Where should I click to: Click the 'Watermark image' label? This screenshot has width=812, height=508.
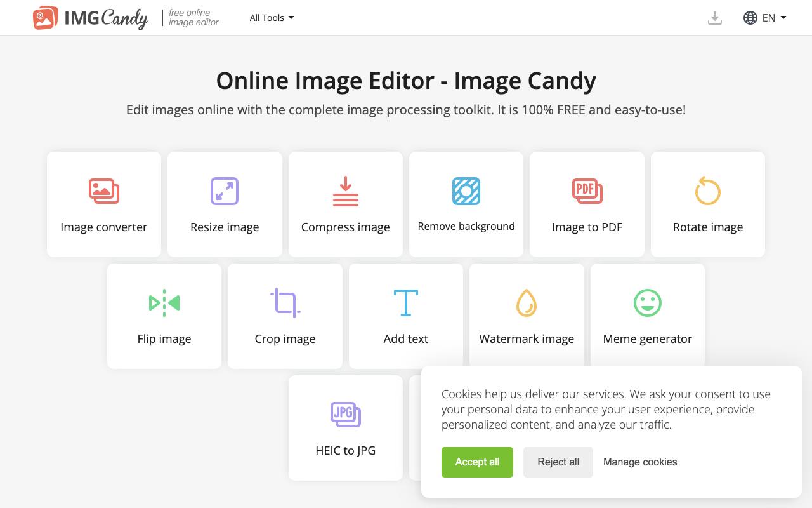(527, 339)
